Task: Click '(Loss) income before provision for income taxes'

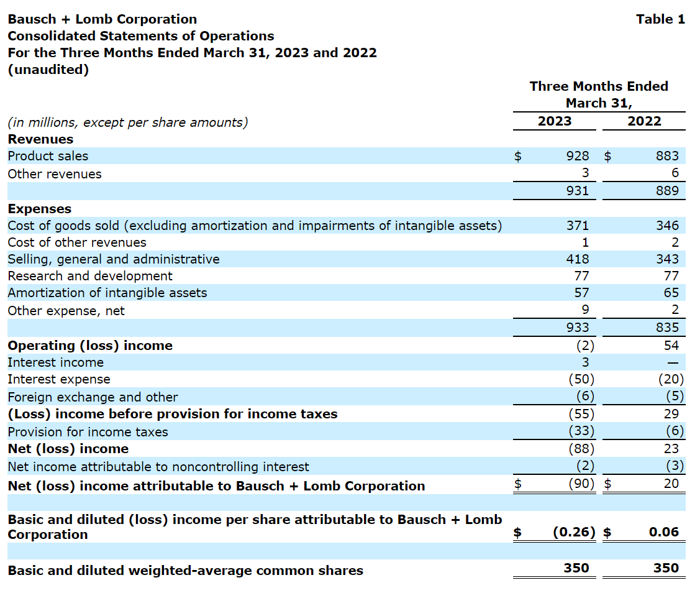Action: coord(173,414)
